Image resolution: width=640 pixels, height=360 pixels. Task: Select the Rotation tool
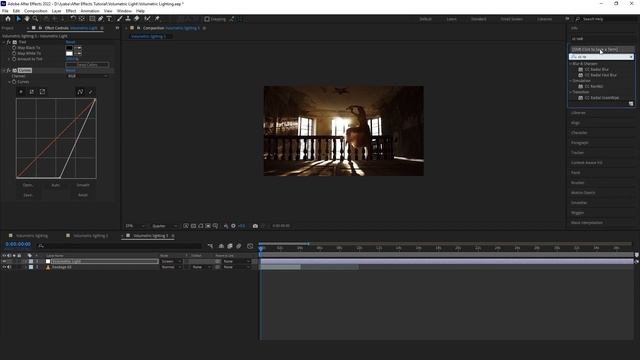tap(73, 19)
